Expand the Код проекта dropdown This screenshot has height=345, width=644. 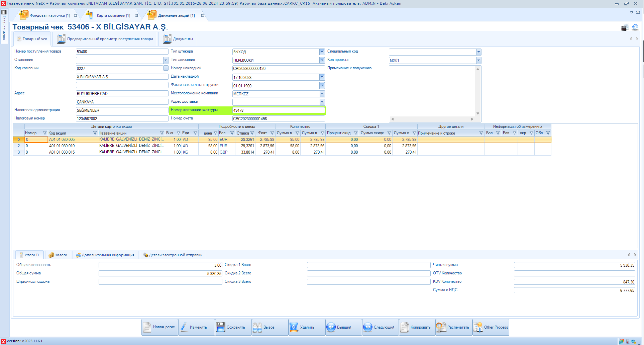[478, 60]
